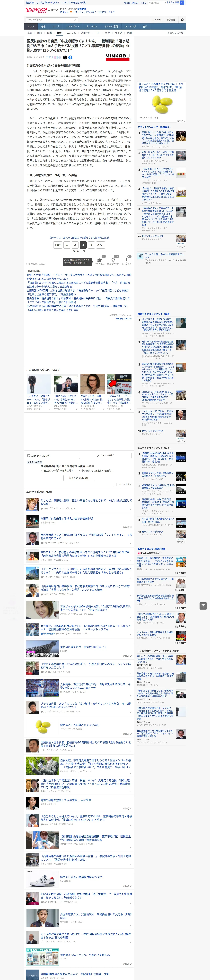This screenshot has height=980, width=210.
Task: Click the web search magnifier button at top right
Action: pyautogui.click(x=182, y=3)
